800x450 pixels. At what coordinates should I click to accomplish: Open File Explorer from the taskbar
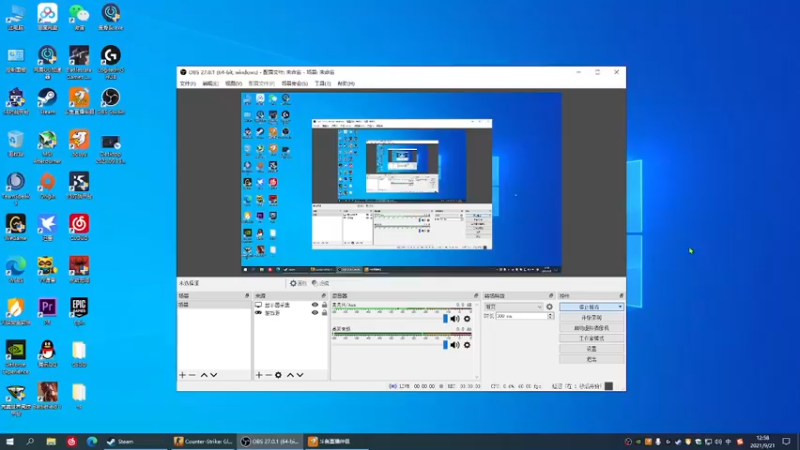51,441
